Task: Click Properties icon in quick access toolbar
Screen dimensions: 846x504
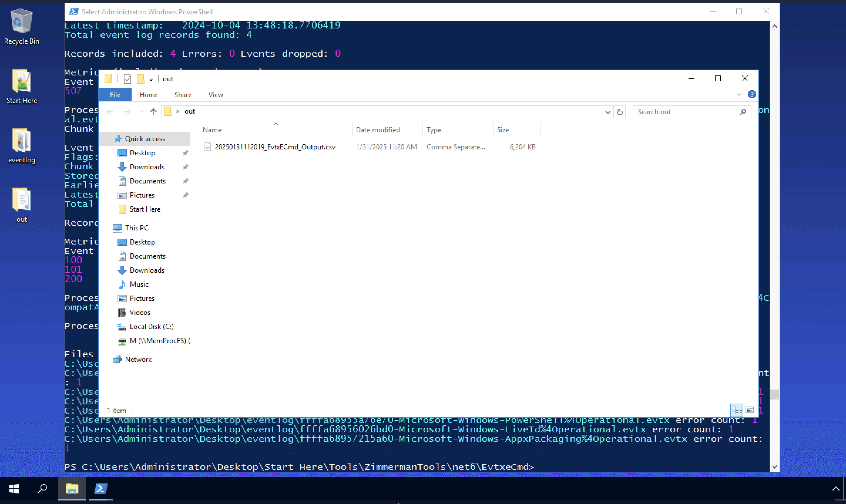Action: (x=127, y=79)
